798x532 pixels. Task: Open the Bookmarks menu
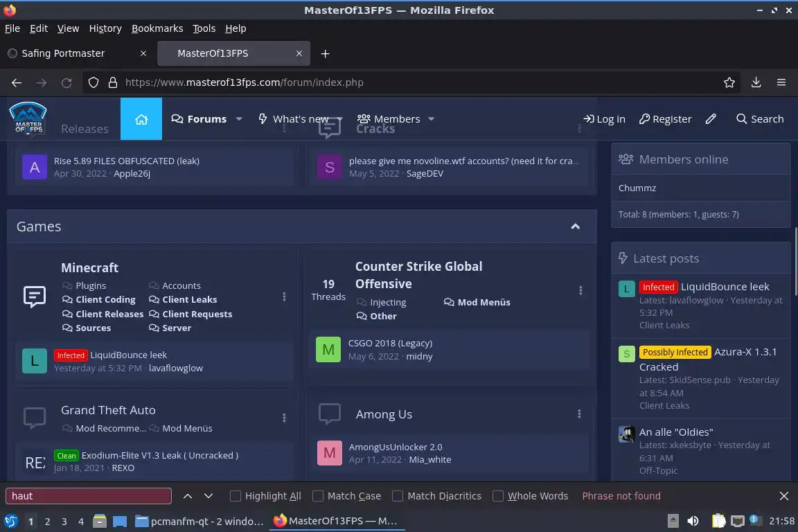(157, 28)
